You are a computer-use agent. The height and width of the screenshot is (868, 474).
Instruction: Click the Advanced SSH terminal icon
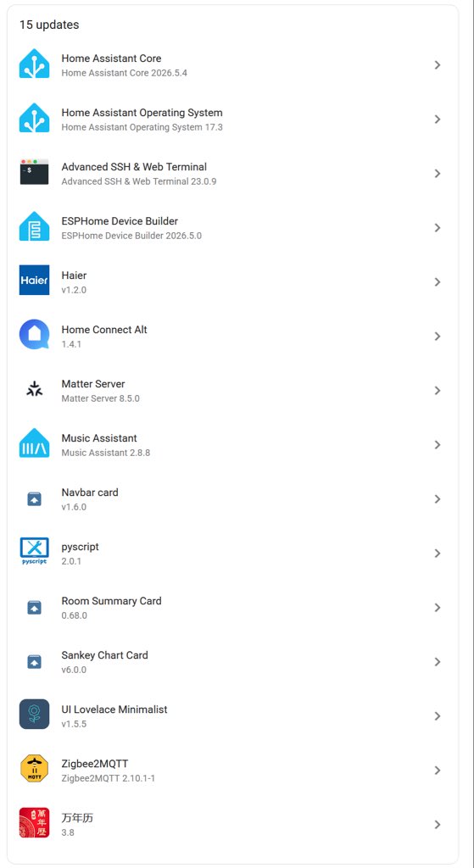(34, 172)
